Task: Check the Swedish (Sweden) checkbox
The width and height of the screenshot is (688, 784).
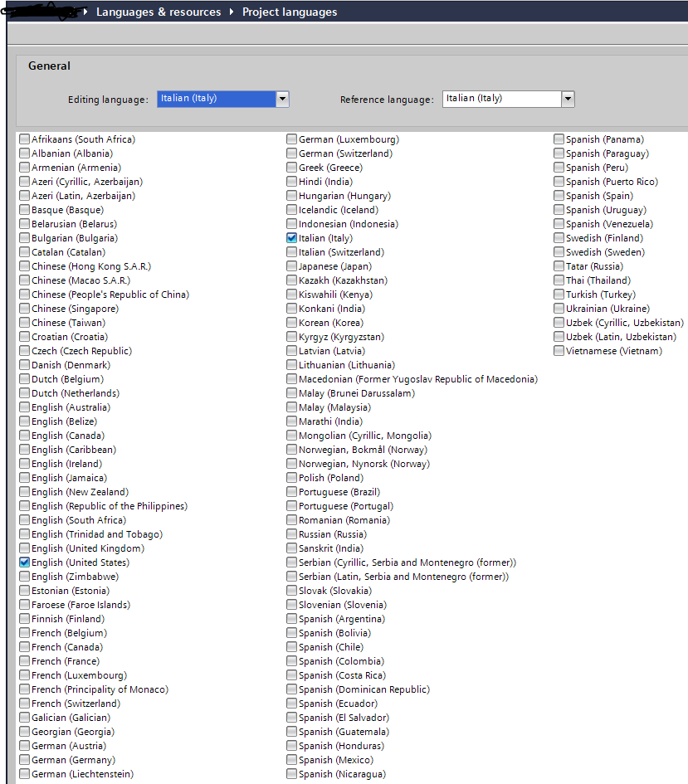Action: (559, 252)
